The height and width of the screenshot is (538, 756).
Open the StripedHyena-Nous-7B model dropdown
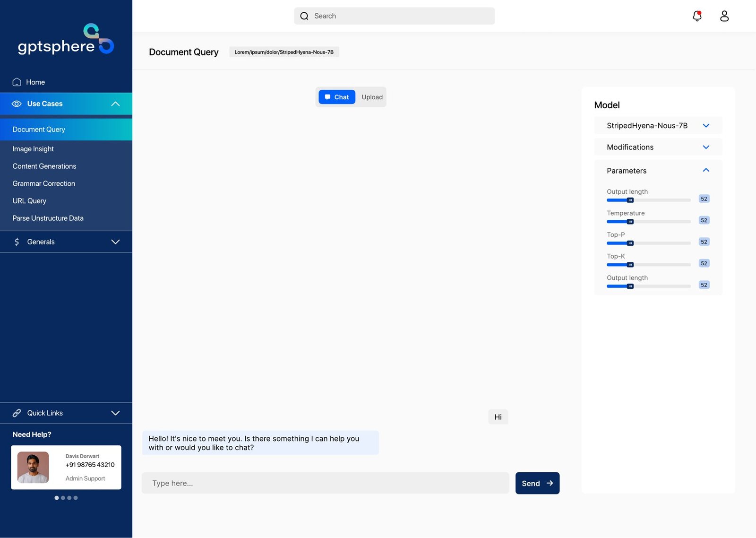(x=658, y=125)
